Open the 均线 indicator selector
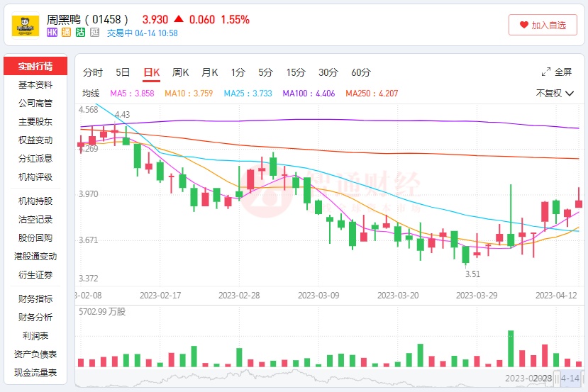 click(91, 93)
